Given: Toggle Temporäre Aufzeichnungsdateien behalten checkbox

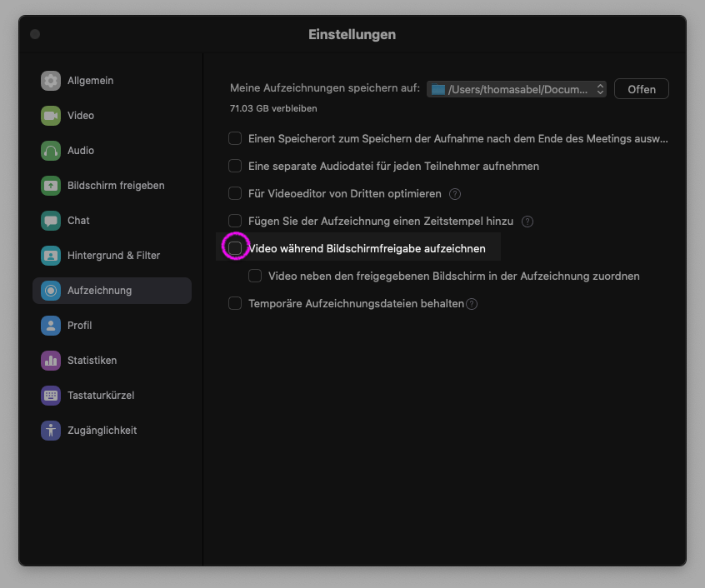Looking at the screenshot, I should (235, 303).
